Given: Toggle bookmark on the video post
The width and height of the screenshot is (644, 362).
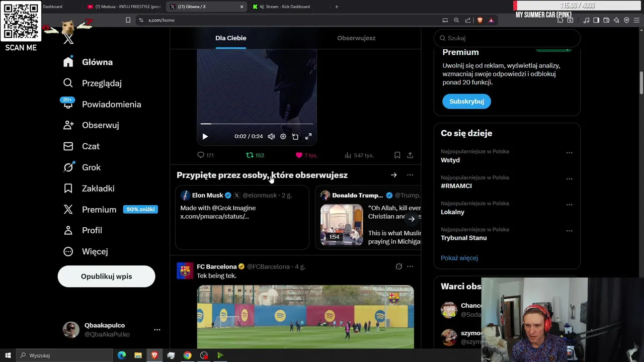Looking at the screenshot, I should pos(397,155).
